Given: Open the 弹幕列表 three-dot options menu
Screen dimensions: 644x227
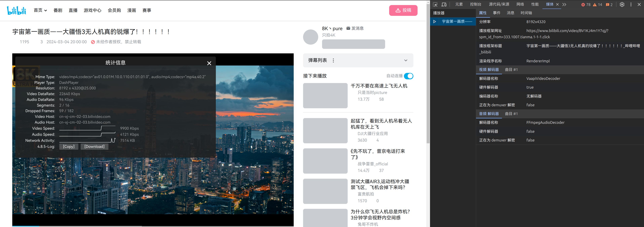Looking at the screenshot, I should (333, 60).
